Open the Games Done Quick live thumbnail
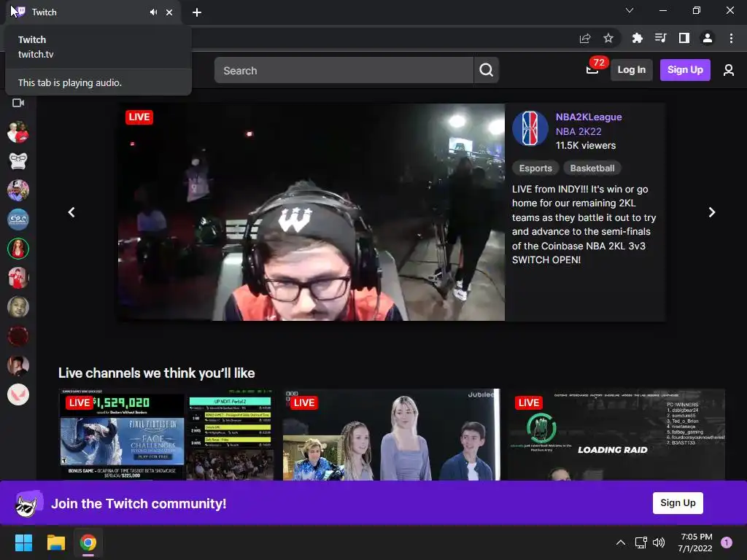This screenshot has height=560, width=747. click(167, 435)
